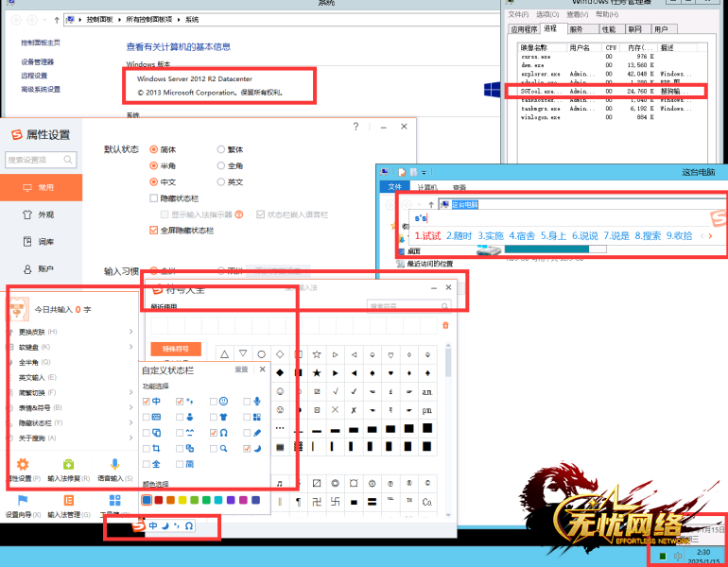
Task: Open the blue toolbox grid icon in Sogou menu
Action: pos(114,500)
